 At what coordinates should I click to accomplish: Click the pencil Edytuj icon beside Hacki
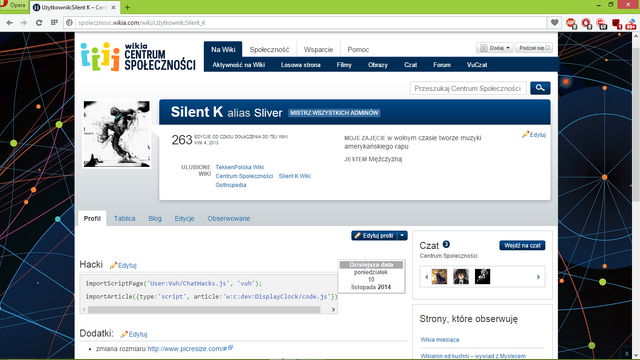pos(113,265)
